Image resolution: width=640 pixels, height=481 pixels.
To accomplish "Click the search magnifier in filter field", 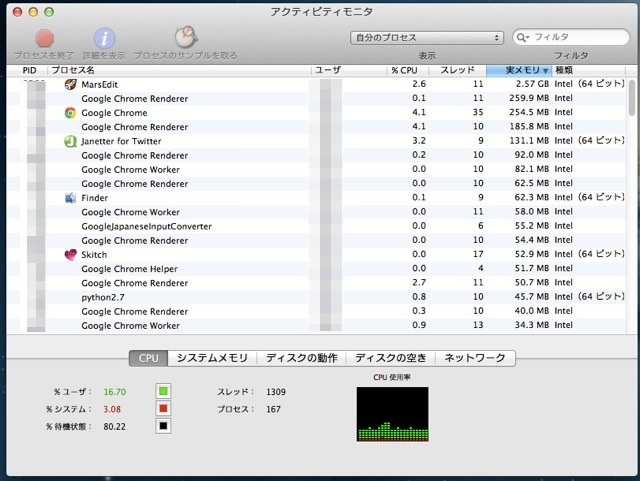I will pos(522,37).
